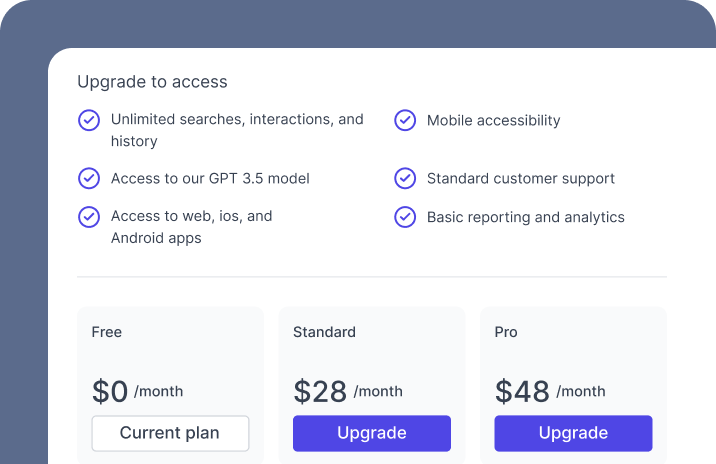Click the $0 /month price
The width and height of the screenshot is (716, 464).
[x=137, y=391]
